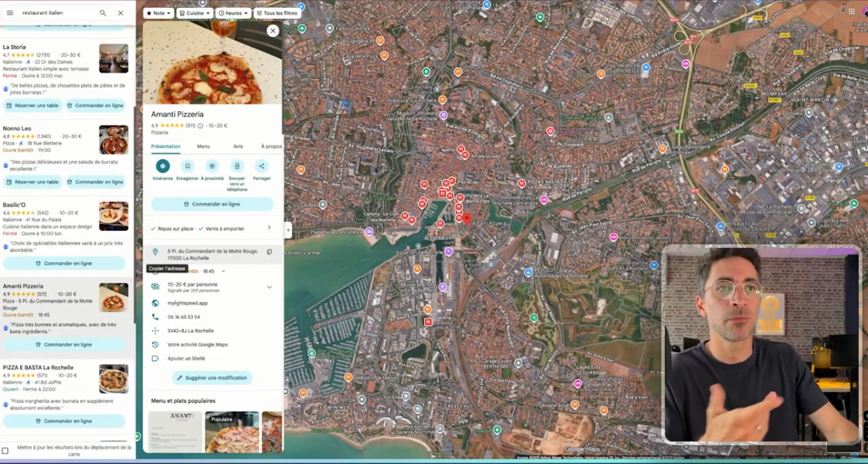Click the Partager share icon
The height and width of the screenshot is (464, 868).
[x=262, y=167]
